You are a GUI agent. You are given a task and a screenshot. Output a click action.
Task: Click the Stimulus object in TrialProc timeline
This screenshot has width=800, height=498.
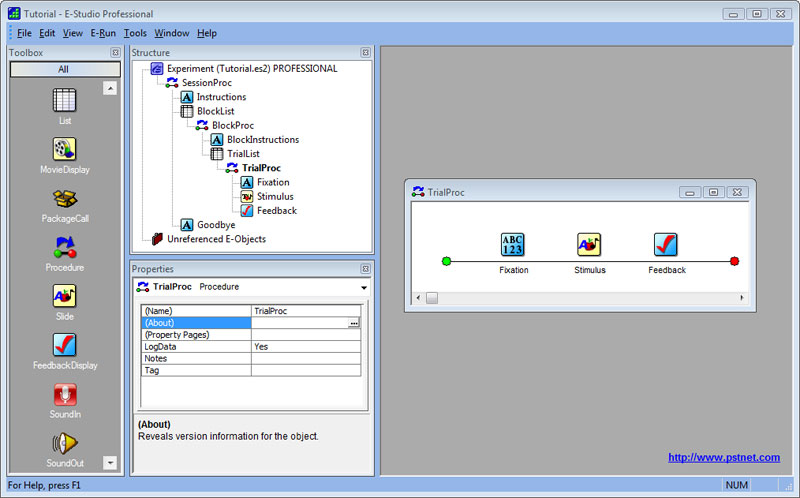click(x=589, y=245)
